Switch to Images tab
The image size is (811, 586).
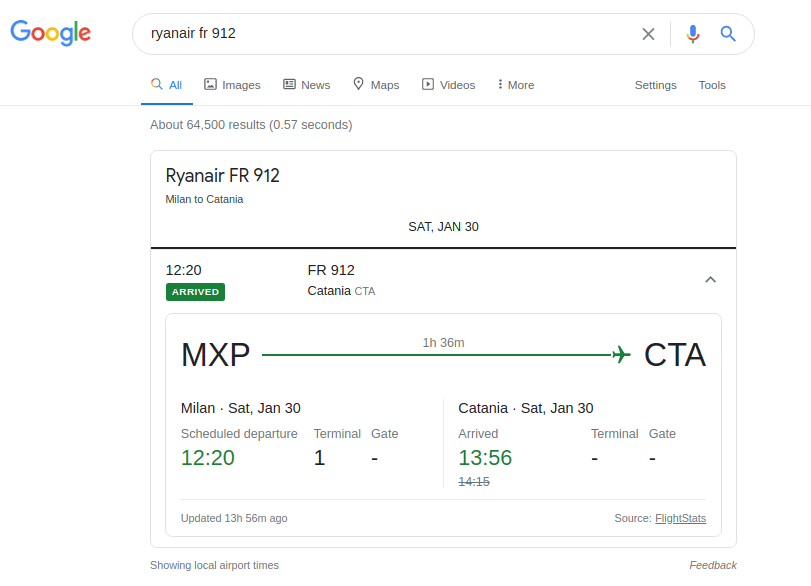pyautogui.click(x=232, y=85)
